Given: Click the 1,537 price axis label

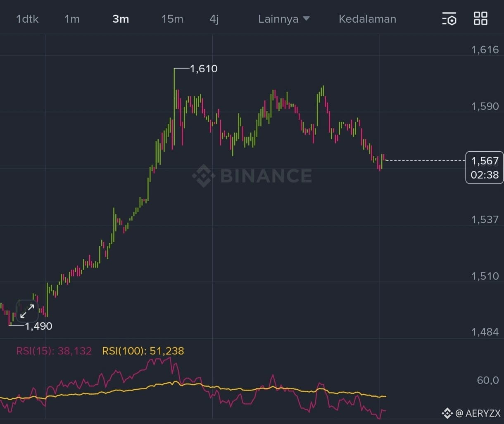Looking at the screenshot, I should 485,219.
